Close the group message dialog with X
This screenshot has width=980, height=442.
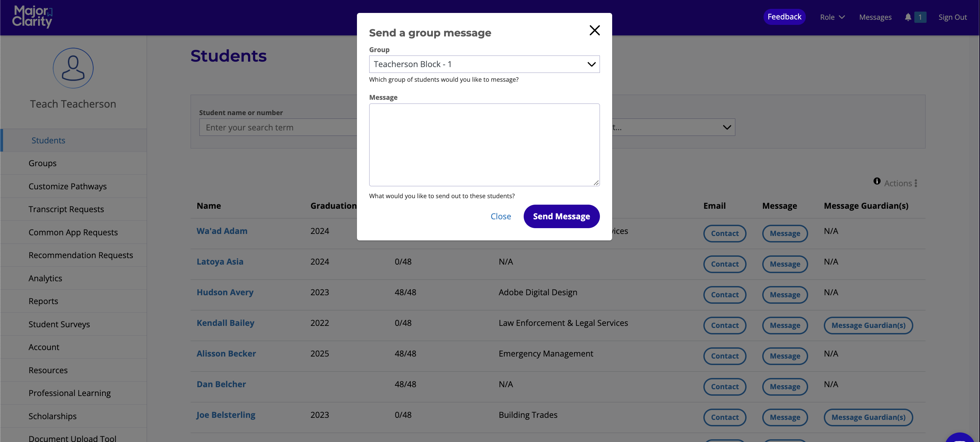tap(594, 30)
